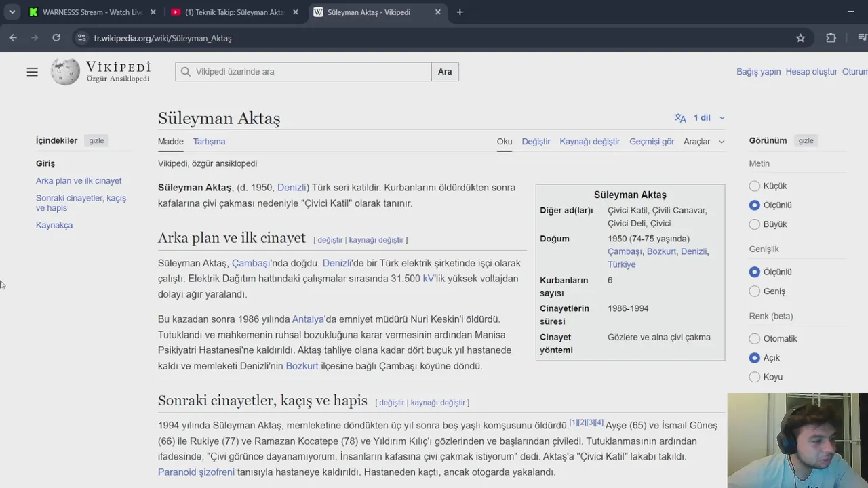The width and height of the screenshot is (868, 488).
Task: Click kaynağı değiştir beside Arka plan heading
Action: click(x=376, y=240)
